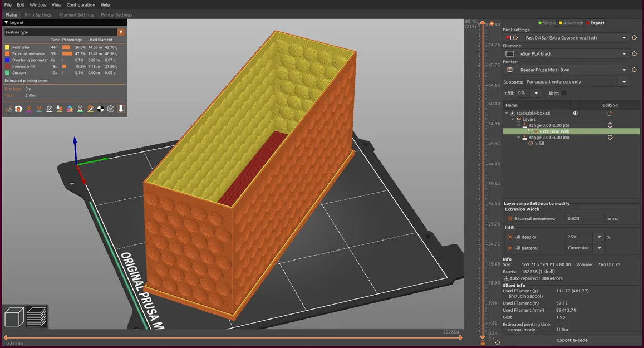Click the Export G-code button
The image size is (644, 348).
(572, 340)
